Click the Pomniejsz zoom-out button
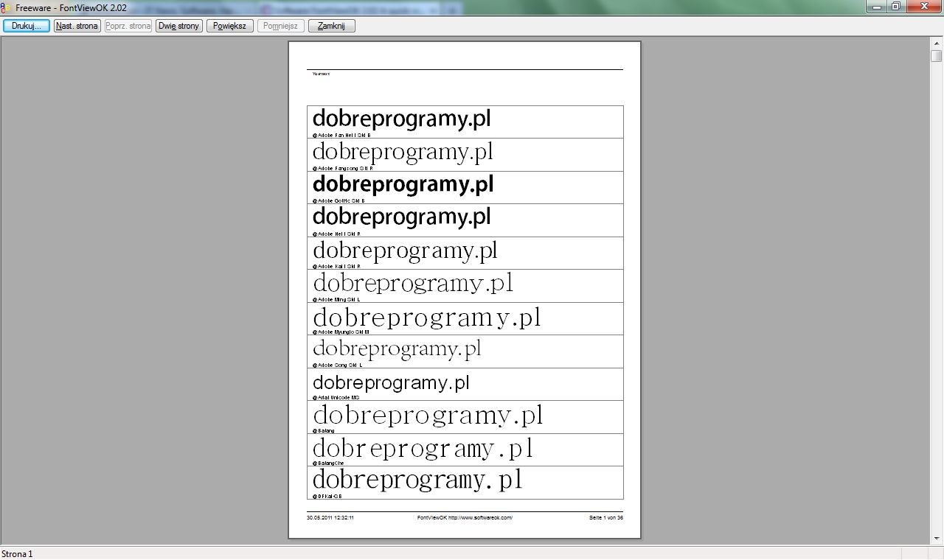Screen dimensions: 944x560 tap(281, 26)
